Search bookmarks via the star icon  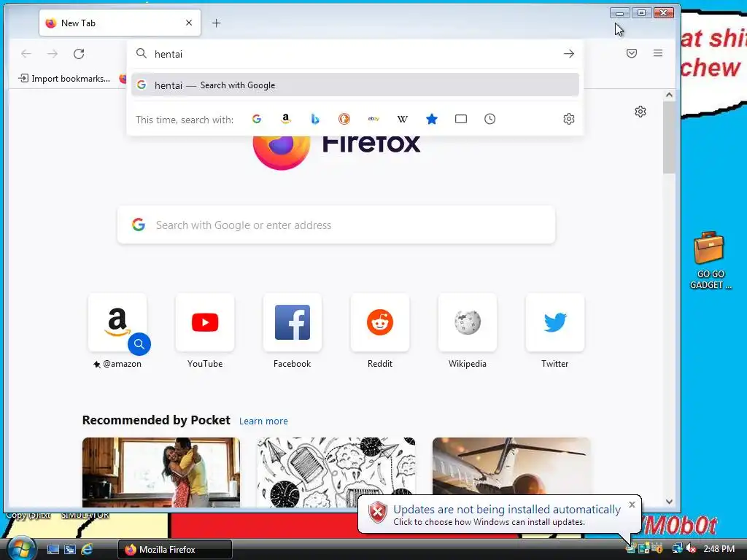click(x=432, y=119)
